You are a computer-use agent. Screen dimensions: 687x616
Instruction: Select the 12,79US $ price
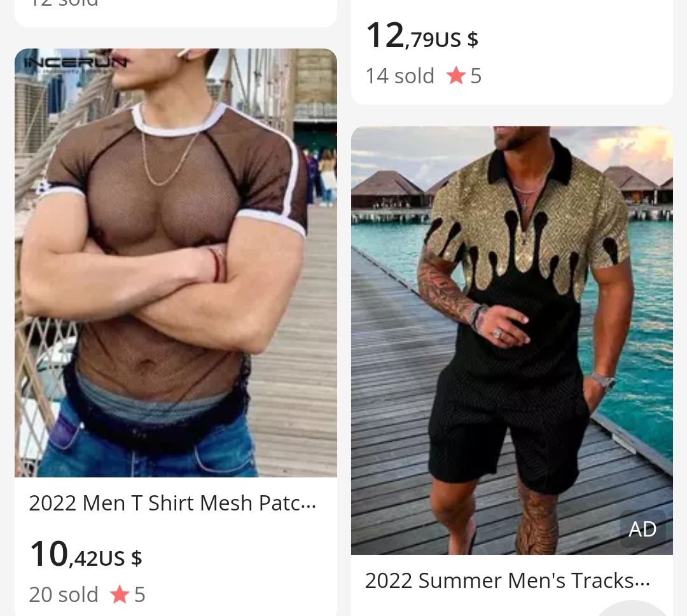(422, 36)
